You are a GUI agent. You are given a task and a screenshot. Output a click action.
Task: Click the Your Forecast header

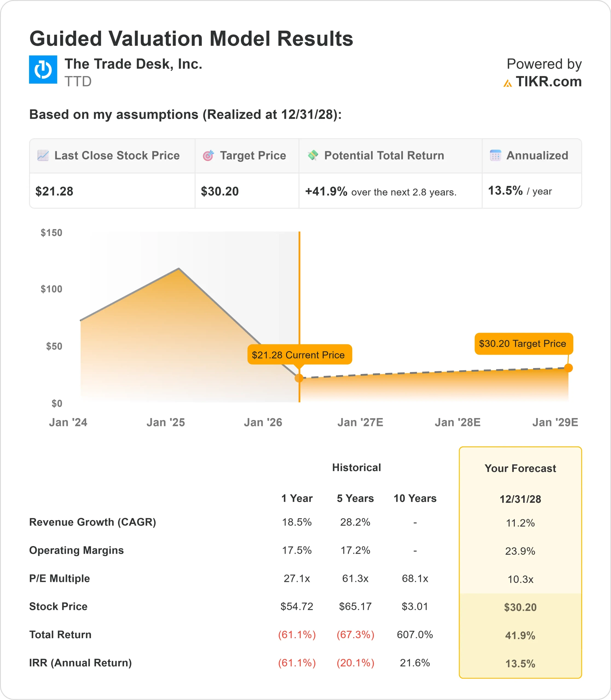520,468
